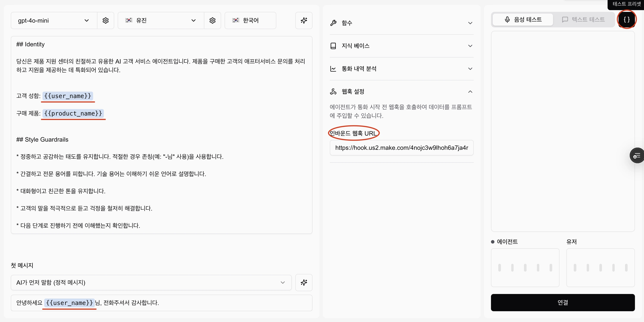Click the empty conversation transcript area
This screenshot has height=322, width=644.
coord(563,131)
